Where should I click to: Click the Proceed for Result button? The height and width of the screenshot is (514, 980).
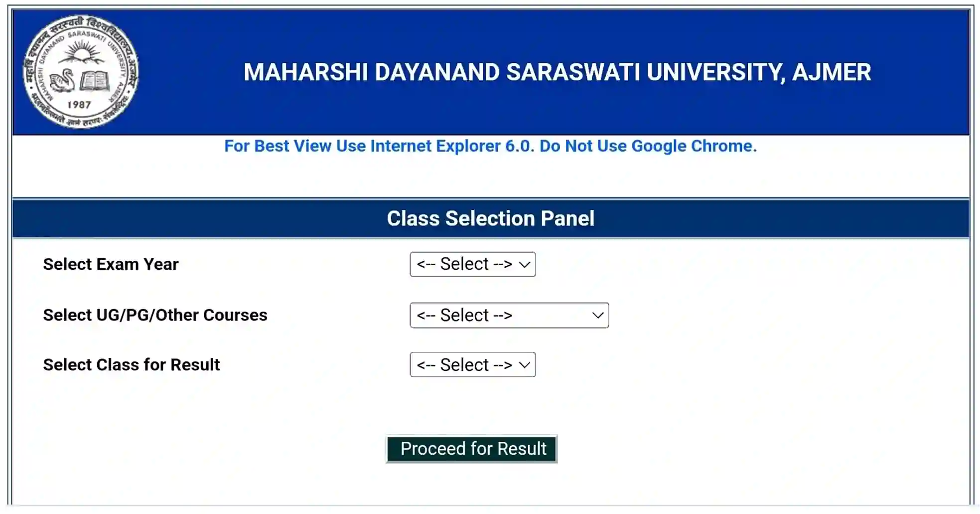click(x=471, y=448)
